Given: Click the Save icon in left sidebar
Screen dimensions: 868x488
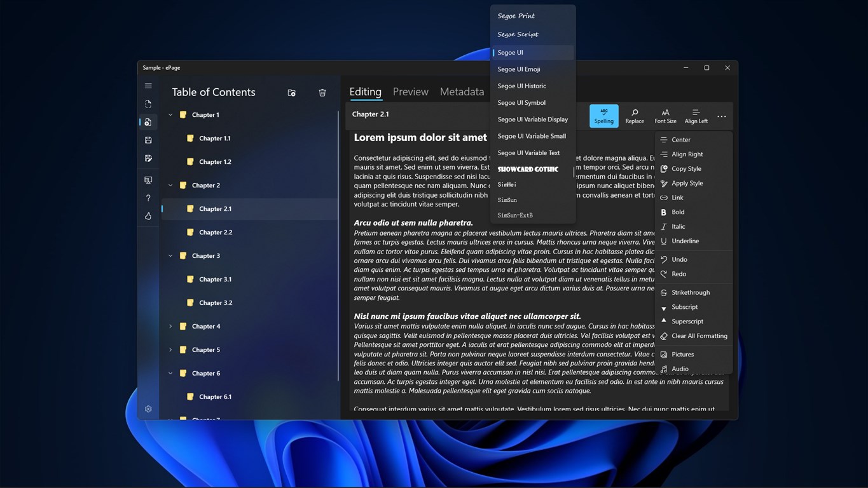Looking at the screenshot, I should pyautogui.click(x=148, y=140).
